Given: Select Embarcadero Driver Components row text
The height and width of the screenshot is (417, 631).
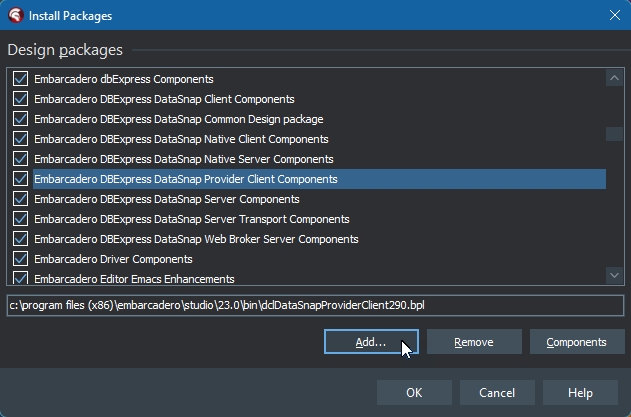Looking at the screenshot, I should pos(113,259).
